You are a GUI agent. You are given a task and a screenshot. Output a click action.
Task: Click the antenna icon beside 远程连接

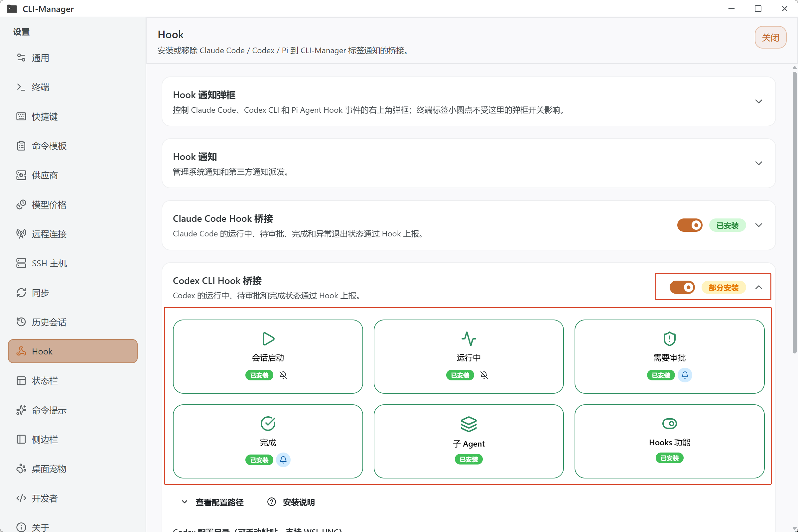21,234
